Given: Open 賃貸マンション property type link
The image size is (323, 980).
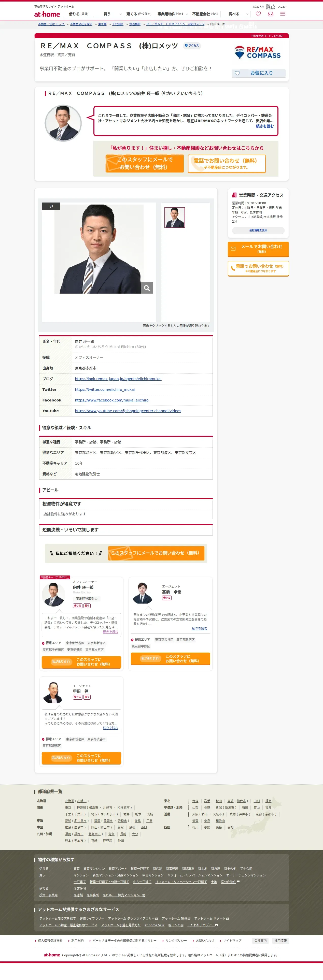Looking at the screenshot, I should pos(94,869).
